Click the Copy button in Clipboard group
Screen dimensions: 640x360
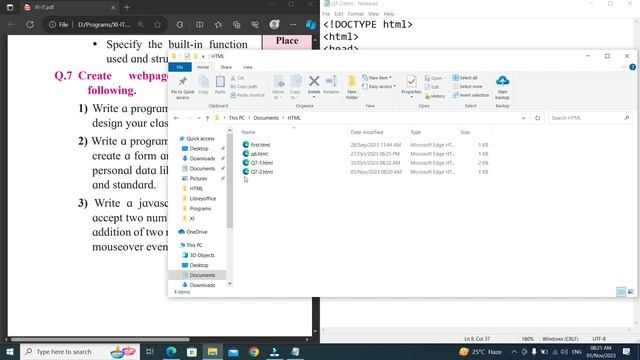point(203,85)
